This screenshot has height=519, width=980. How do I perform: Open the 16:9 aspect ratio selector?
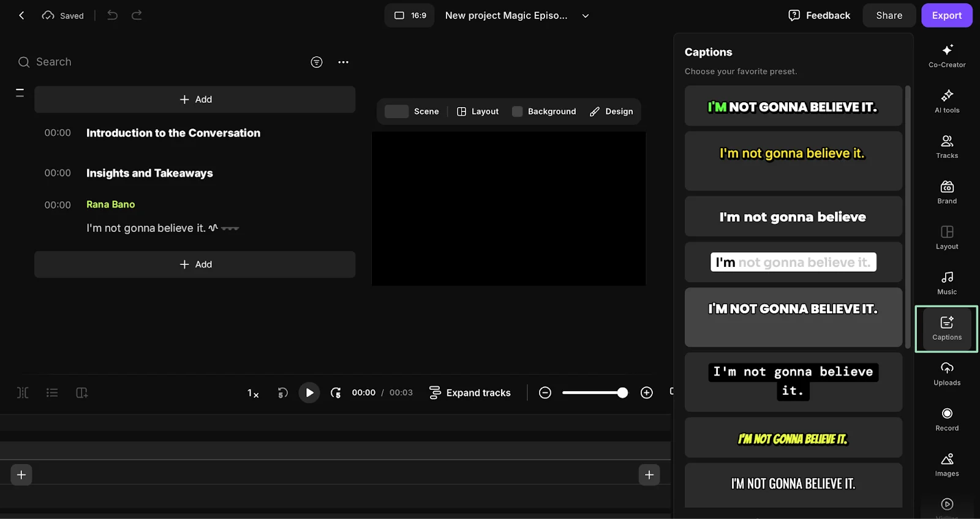(x=410, y=15)
